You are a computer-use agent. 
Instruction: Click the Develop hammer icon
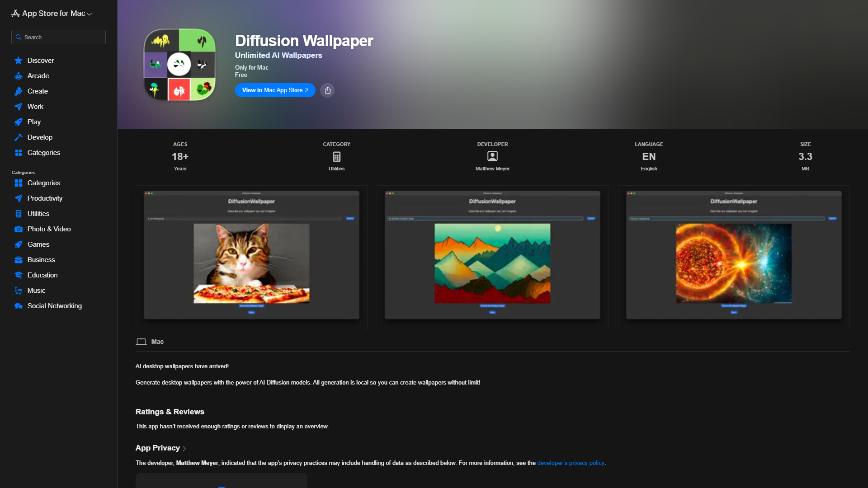pos(19,137)
